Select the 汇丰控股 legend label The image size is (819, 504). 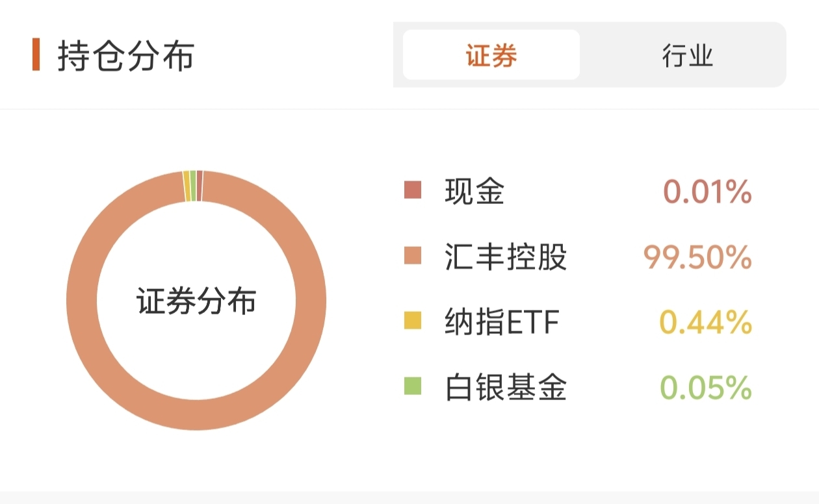point(506,257)
